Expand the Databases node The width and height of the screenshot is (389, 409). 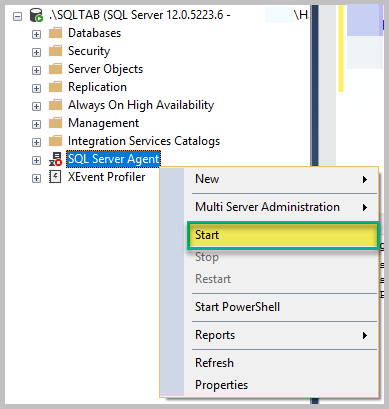point(36,34)
